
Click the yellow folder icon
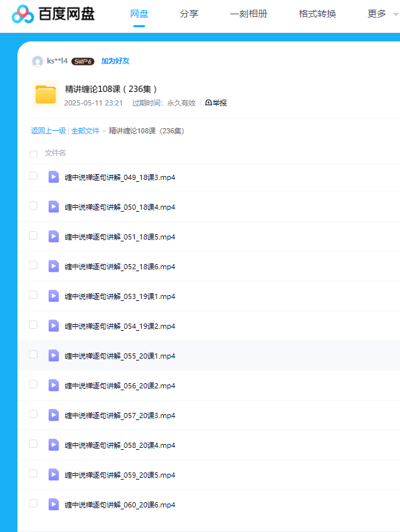(x=45, y=94)
